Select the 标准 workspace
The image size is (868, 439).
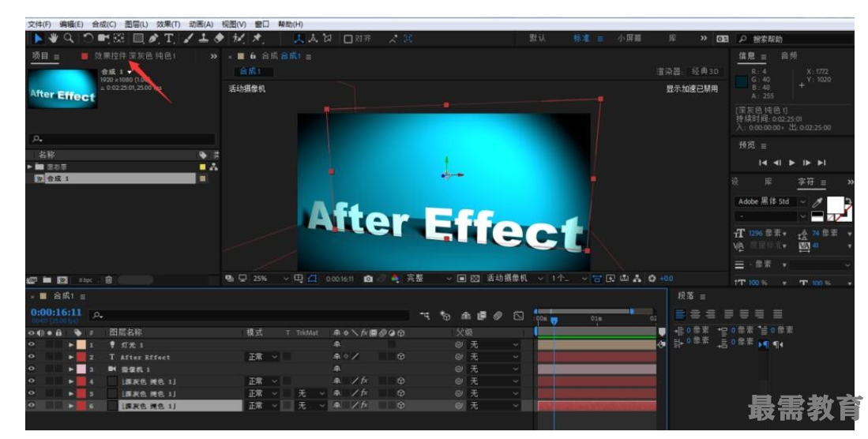pos(581,38)
